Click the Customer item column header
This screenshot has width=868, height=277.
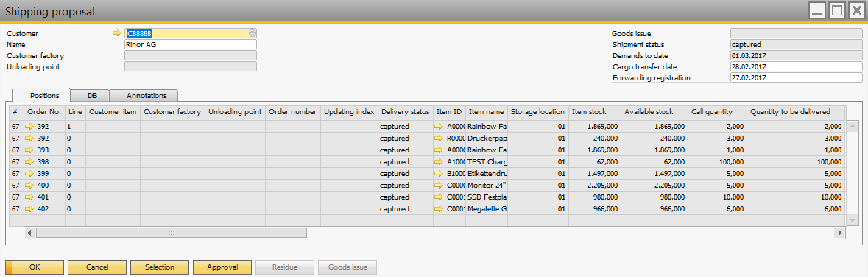[x=113, y=112]
